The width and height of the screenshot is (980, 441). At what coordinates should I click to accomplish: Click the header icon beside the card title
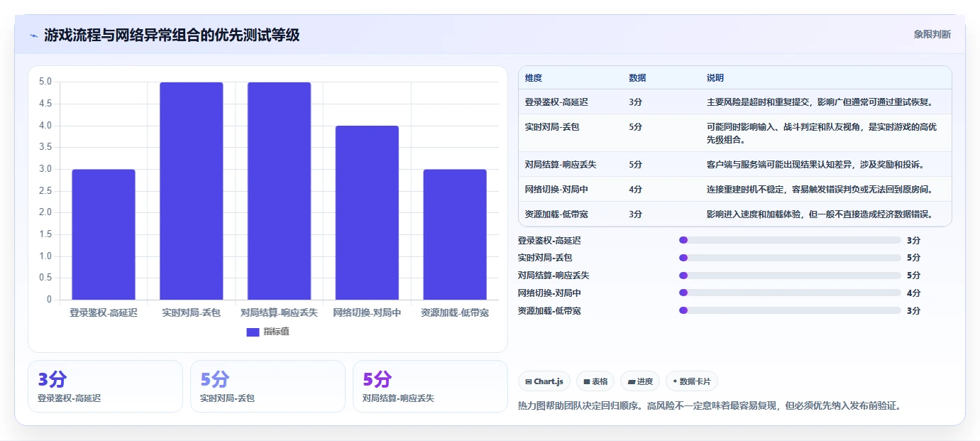click(x=33, y=35)
